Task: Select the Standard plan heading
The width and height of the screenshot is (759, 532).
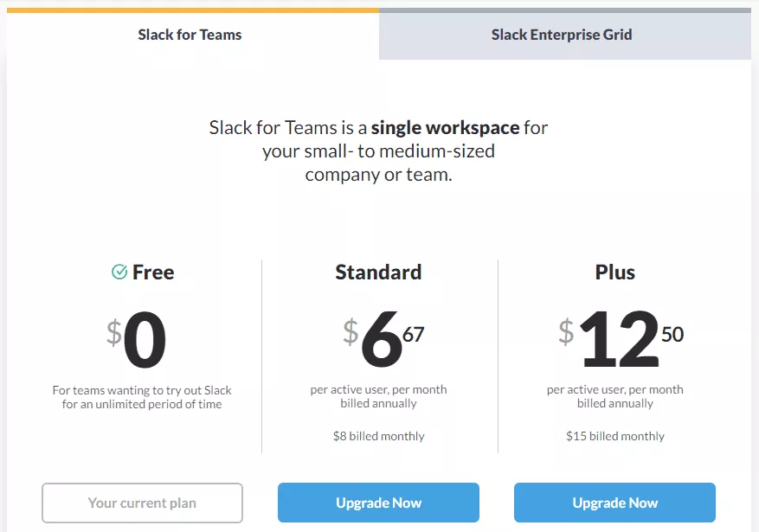Action: (378, 272)
